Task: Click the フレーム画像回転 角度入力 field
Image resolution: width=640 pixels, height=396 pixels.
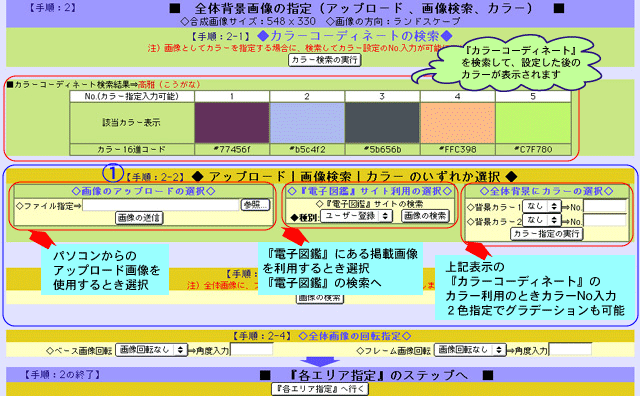Action: [570, 349]
